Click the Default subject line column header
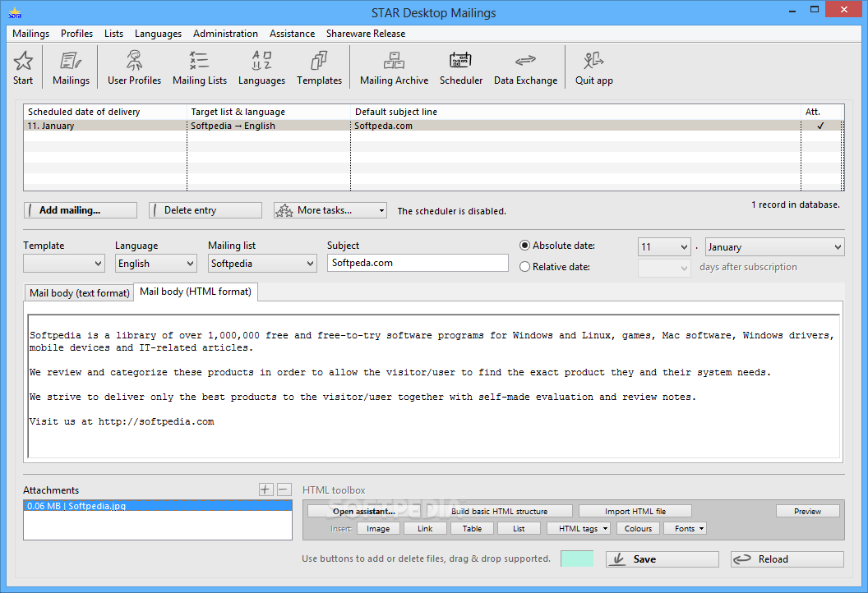 575,112
